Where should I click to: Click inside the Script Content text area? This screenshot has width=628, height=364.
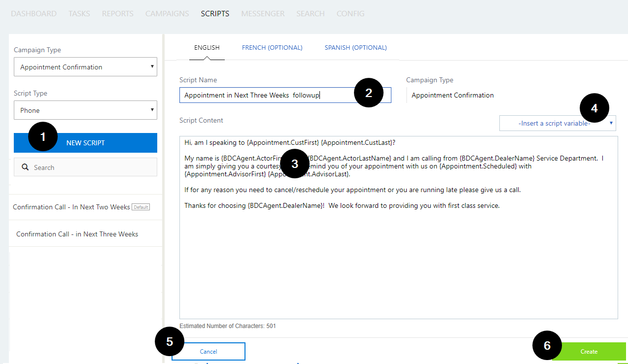398,261
